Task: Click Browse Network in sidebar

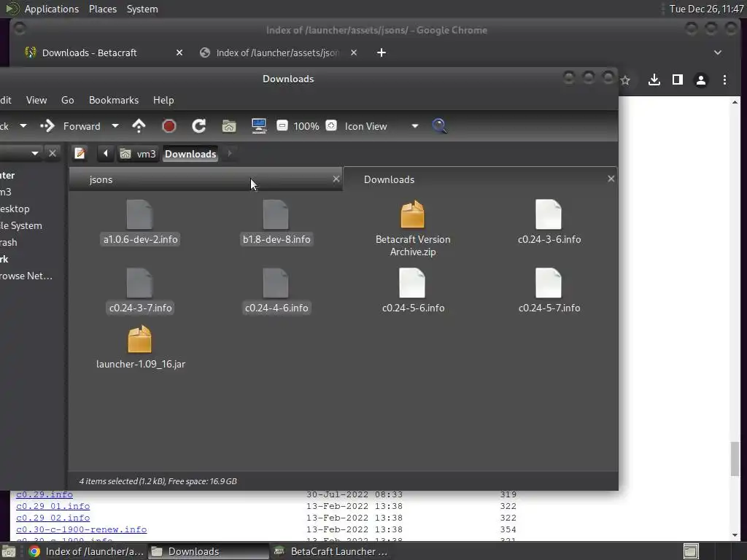Action: [26, 276]
